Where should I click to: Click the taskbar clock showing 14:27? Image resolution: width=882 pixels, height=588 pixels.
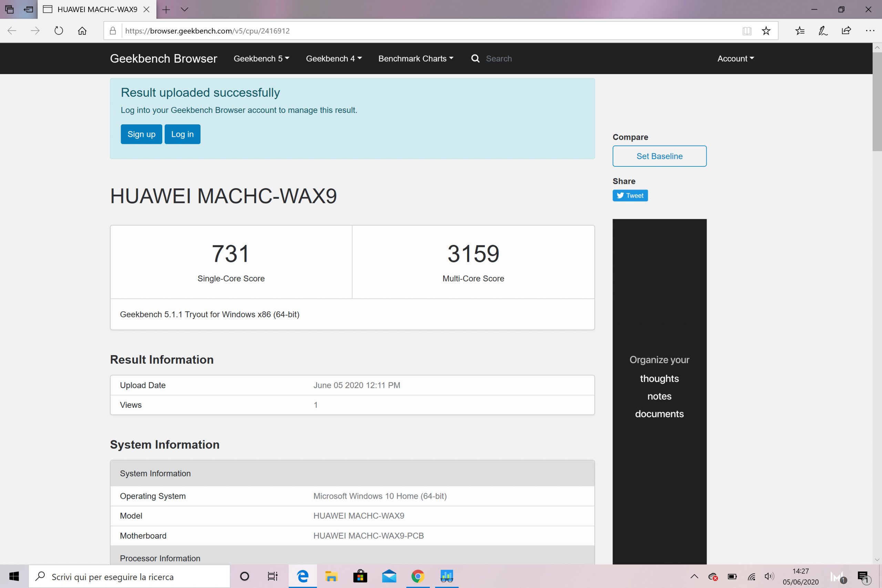pyautogui.click(x=800, y=576)
